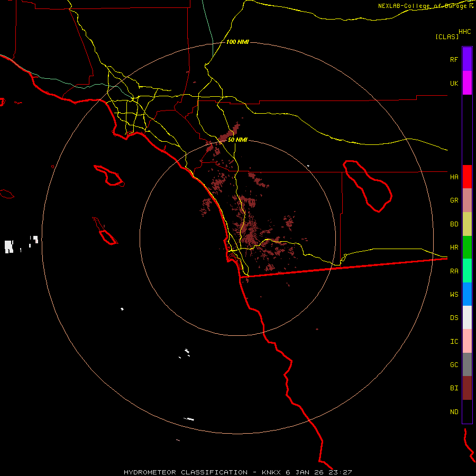Click the UK magenta legend color swatch
Screen dimensions: 476x476
(467, 83)
